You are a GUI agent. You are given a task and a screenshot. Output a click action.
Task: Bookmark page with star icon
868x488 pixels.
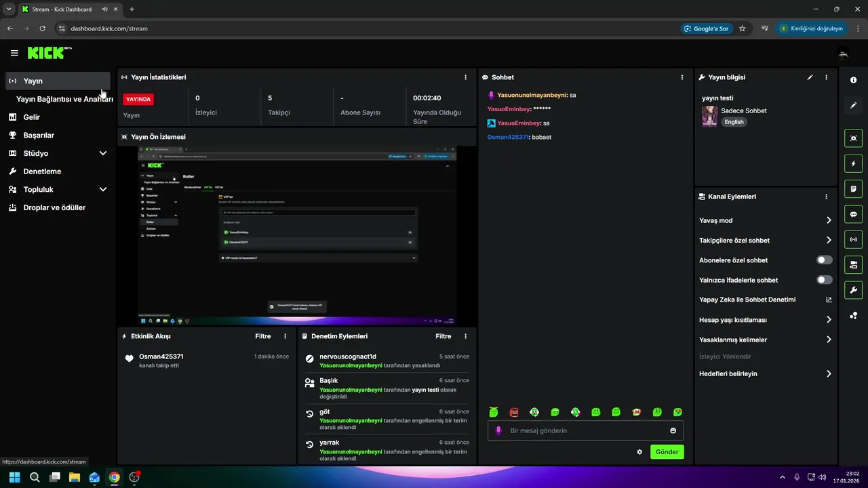point(743,28)
